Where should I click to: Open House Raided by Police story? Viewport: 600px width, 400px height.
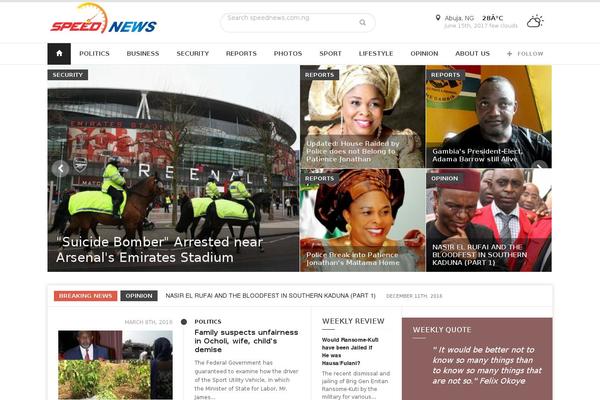[352, 151]
